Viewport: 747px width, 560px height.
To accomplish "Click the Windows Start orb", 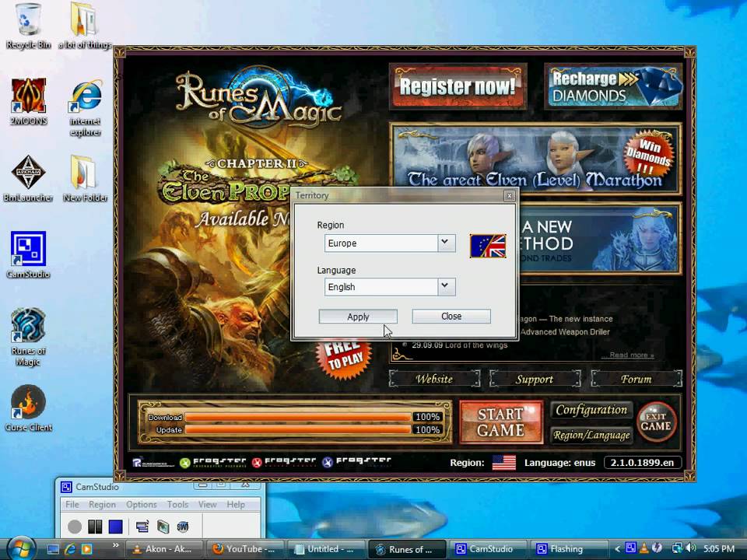I will [22, 548].
